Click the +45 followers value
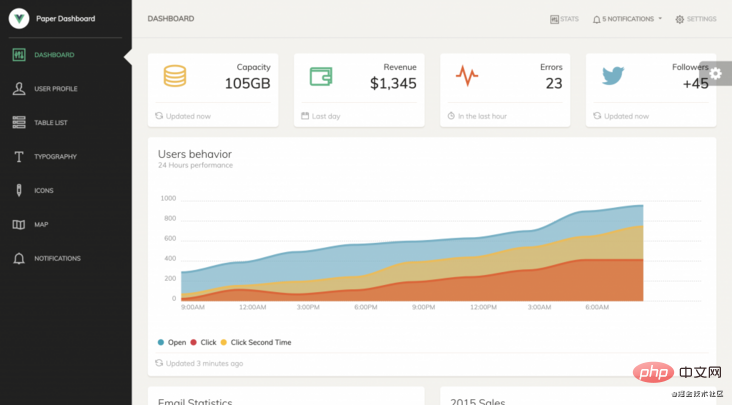The height and width of the screenshot is (405, 732). 696,84
